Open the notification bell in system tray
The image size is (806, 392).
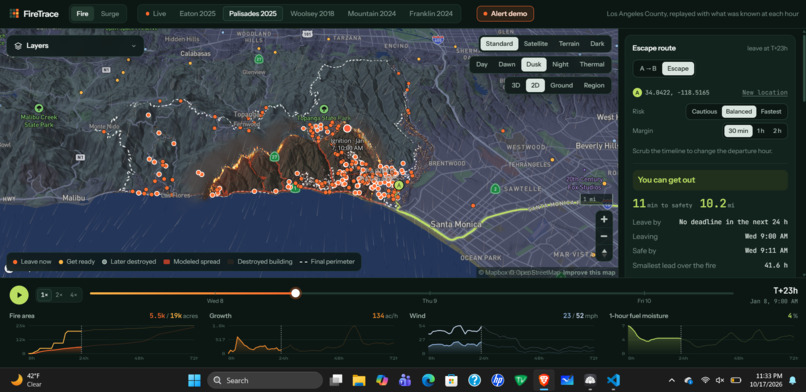(793, 380)
